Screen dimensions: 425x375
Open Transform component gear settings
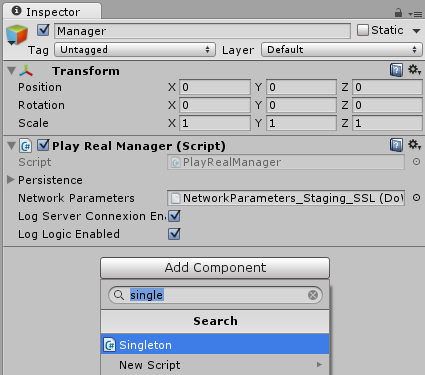tap(414, 70)
